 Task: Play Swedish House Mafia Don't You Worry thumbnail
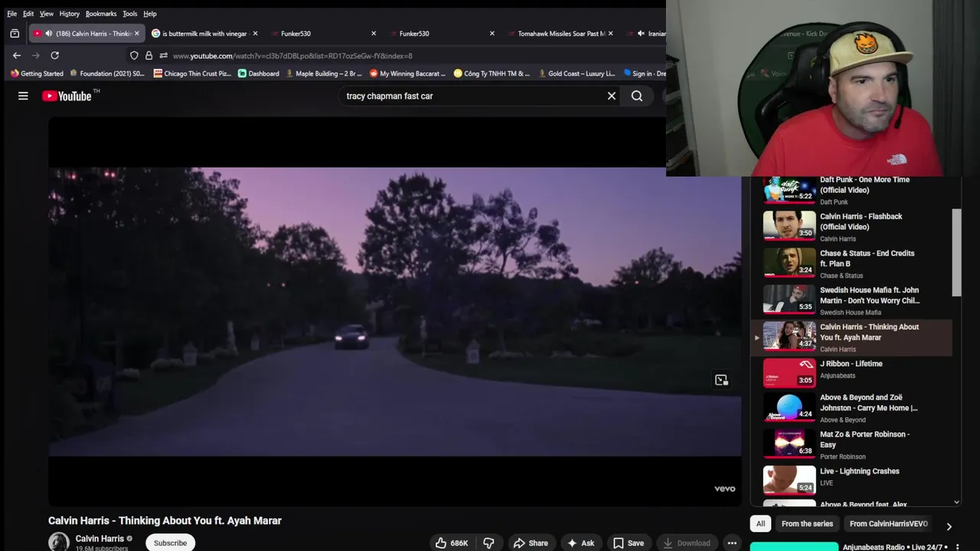[x=789, y=299]
